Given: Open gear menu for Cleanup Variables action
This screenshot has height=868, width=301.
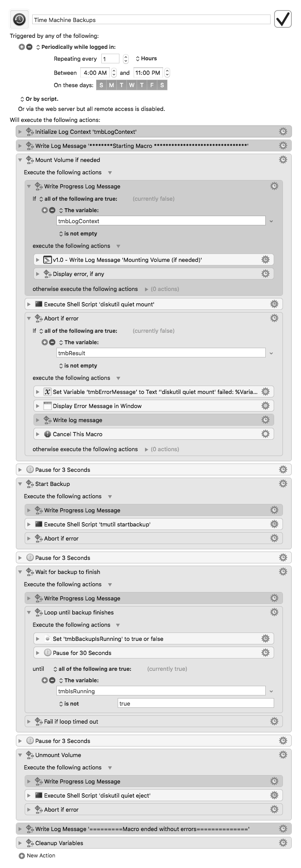Looking at the screenshot, I should [283, 842].
